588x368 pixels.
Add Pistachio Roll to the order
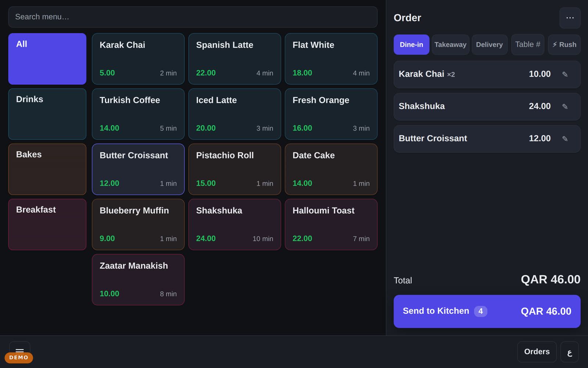coord(234,169)
